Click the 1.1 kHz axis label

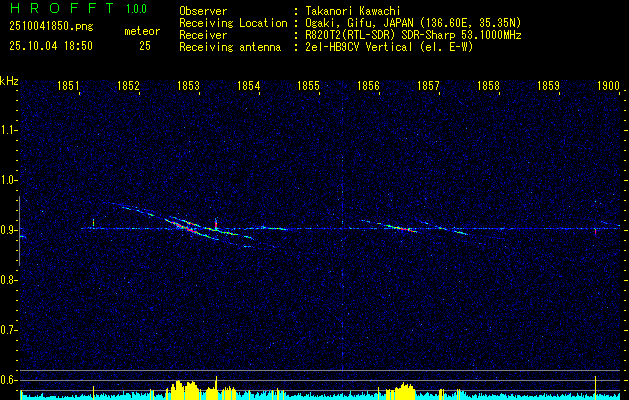[8, 130]
